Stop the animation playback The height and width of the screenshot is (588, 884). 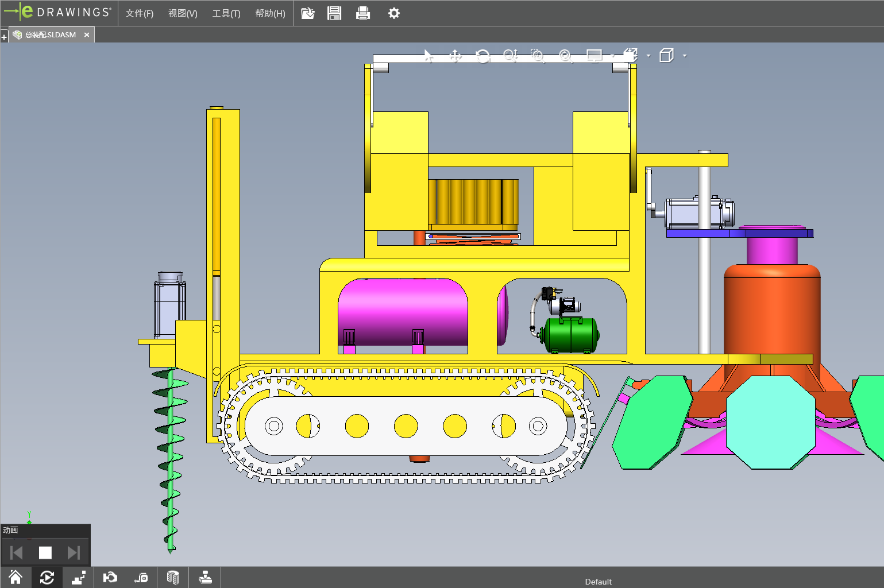coord(45,552)
